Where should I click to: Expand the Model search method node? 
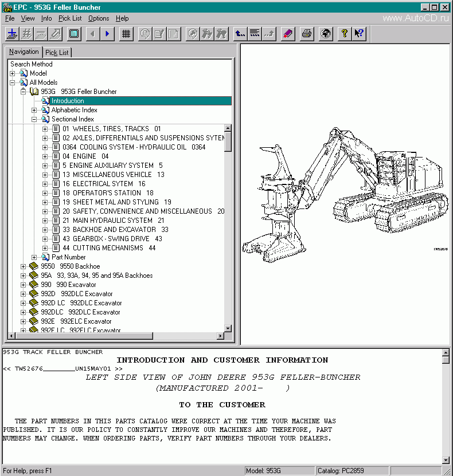(x=12, y=73)
